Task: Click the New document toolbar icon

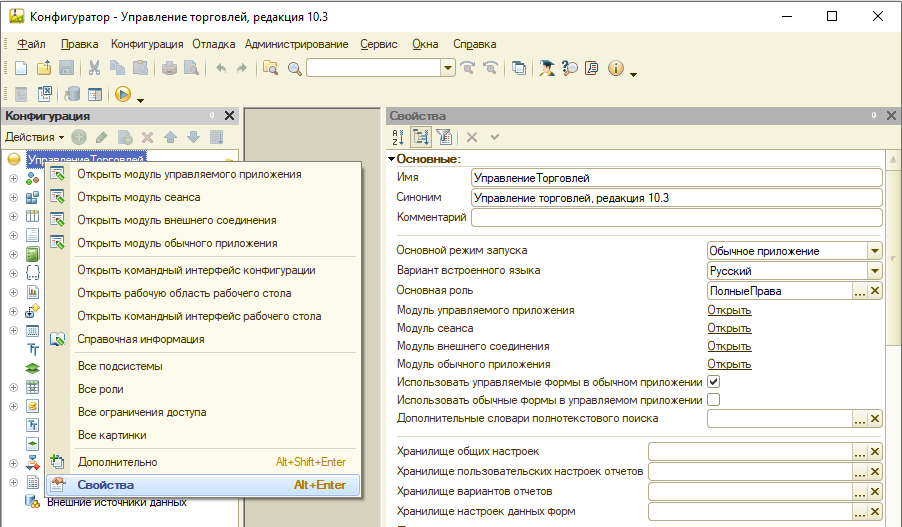Action: coord(21,68)
